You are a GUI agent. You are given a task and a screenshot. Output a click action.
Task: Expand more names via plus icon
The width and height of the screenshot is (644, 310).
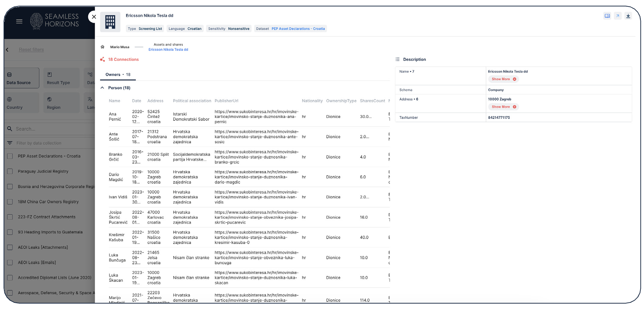515,79
